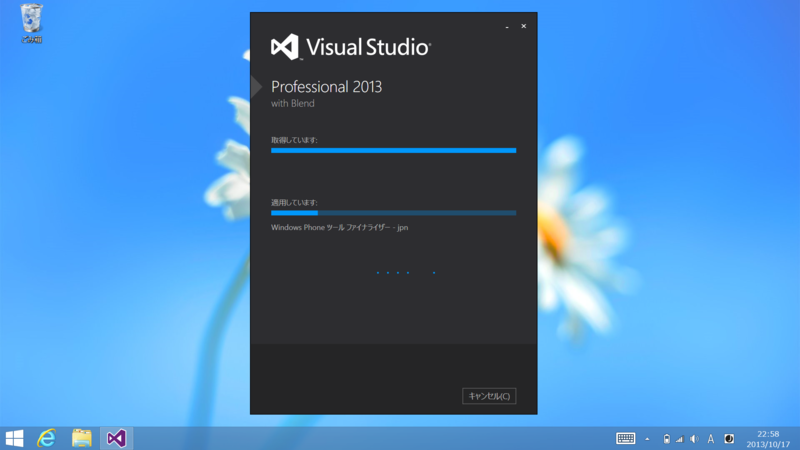
Task: Click the 適用しています label
Action: (294, 203)
